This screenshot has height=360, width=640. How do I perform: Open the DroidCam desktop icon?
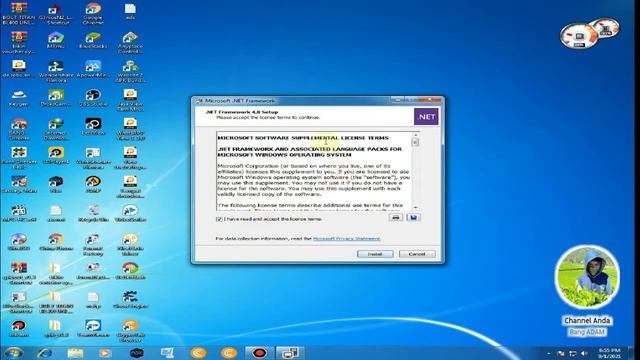coord(56,99)
